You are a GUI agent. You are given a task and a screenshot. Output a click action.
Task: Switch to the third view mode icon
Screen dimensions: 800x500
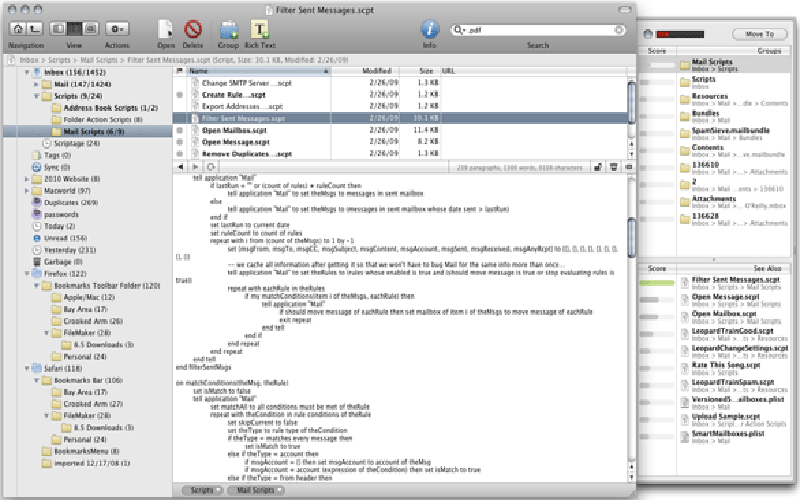click(x=91, y=29)
